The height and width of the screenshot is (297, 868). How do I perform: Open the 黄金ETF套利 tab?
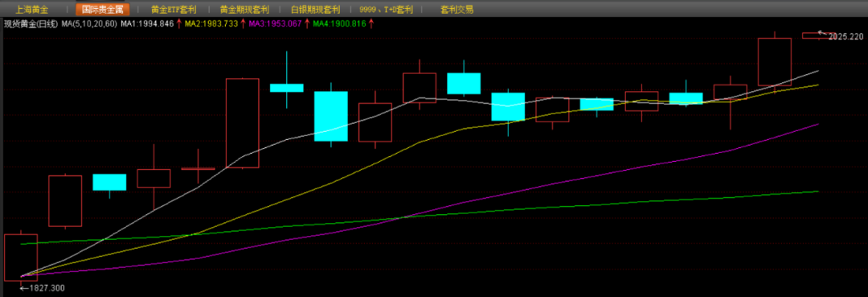coord(174,10)
